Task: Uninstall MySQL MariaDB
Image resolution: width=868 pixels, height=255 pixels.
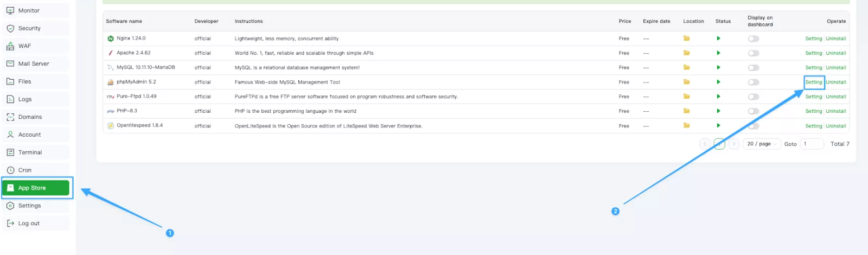Action: click(836, 68)
